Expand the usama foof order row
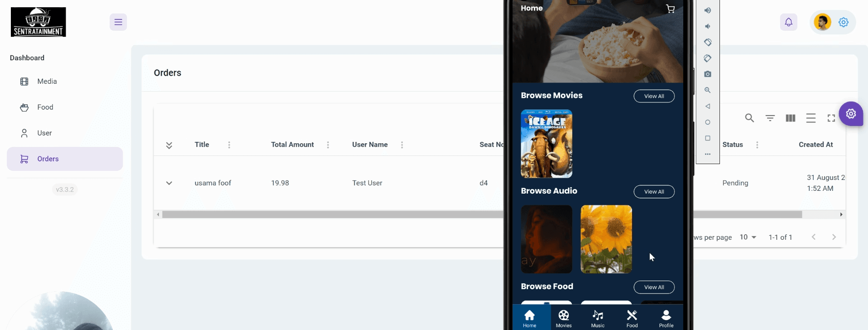 tap(169, 183)
